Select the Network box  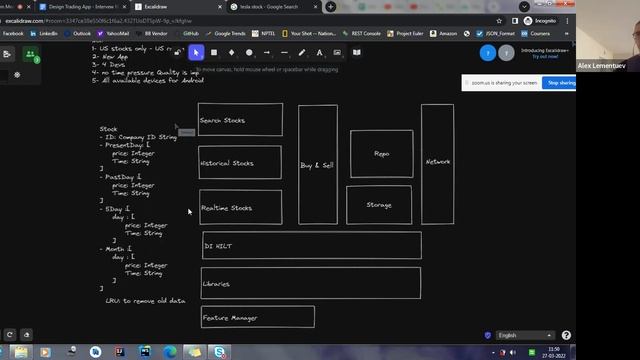click(x=438, y=164)
